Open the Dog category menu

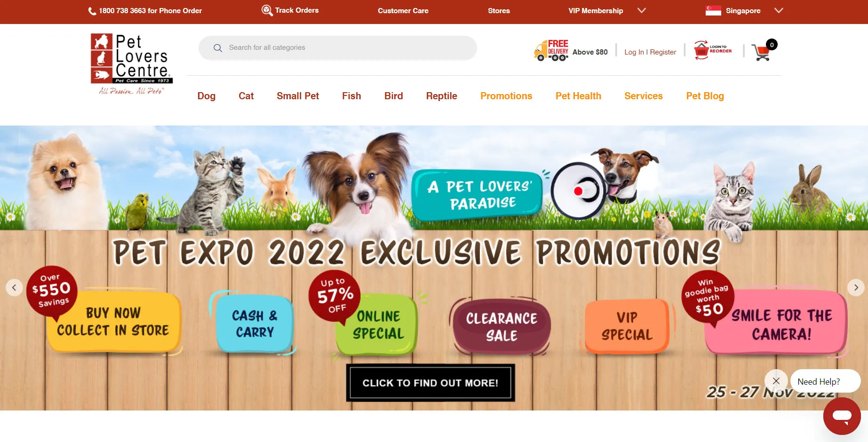pyautogui.click(x=207, y=96)
